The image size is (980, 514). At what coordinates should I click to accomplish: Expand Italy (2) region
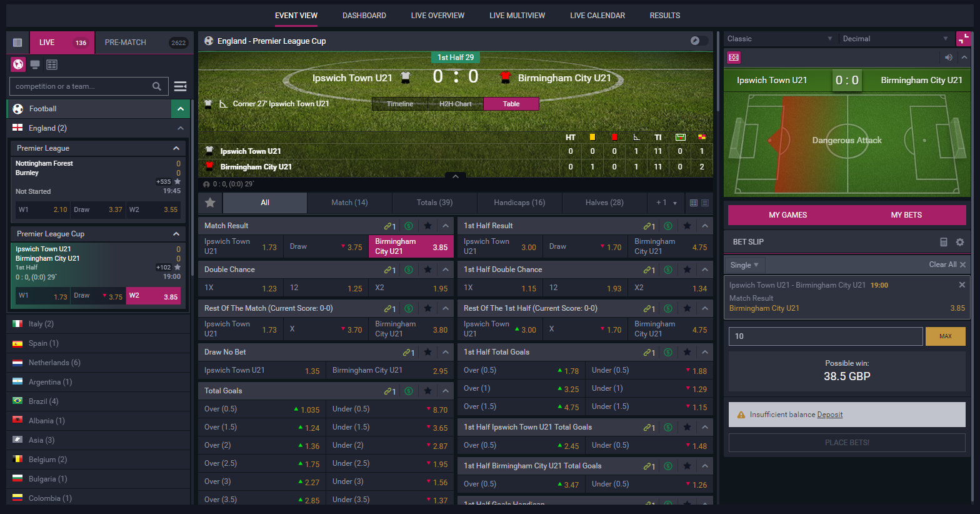click(98, 324)
